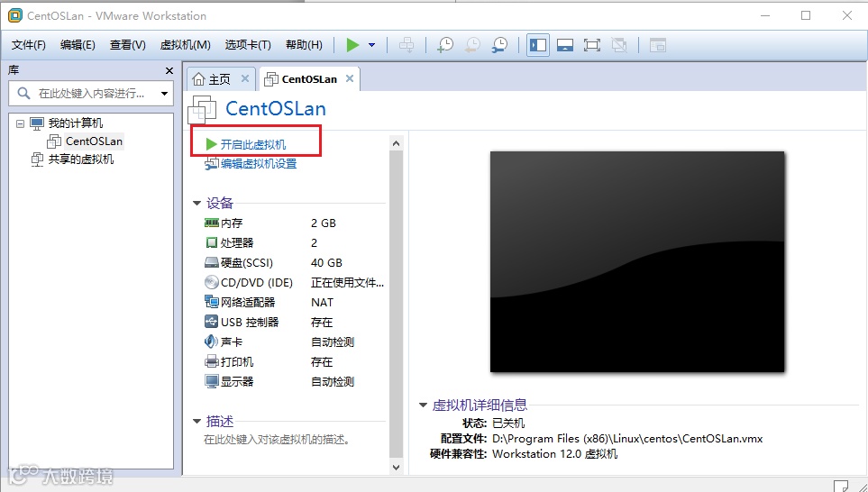Collapse the 描述 section
Image resolution: width=868 pixels, height=492 pixels.
click(x=196, y=422)
